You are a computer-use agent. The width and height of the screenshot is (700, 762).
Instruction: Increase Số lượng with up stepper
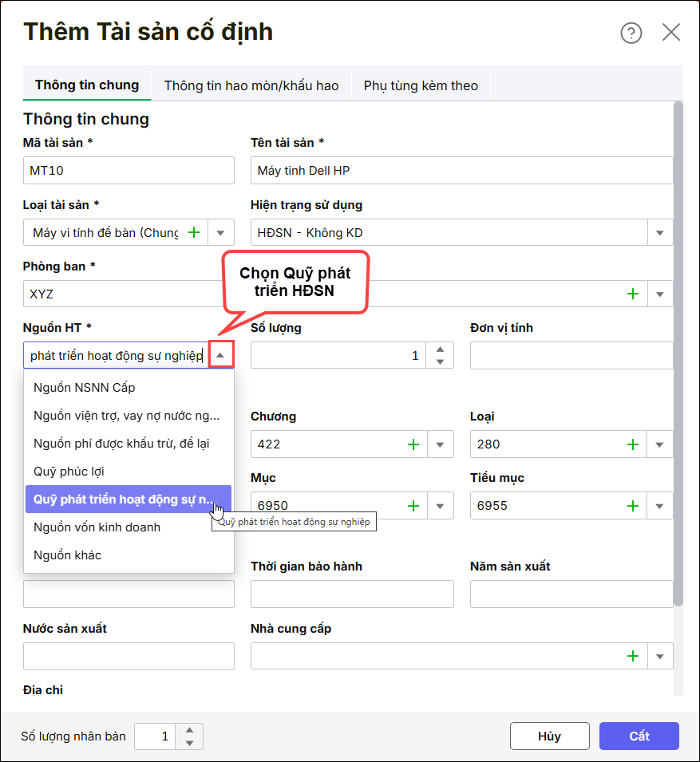tap(440, 349)
